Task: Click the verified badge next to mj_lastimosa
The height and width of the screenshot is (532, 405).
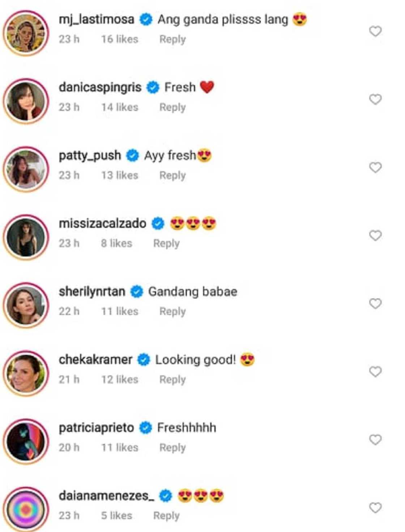Action: pos(146,20)
